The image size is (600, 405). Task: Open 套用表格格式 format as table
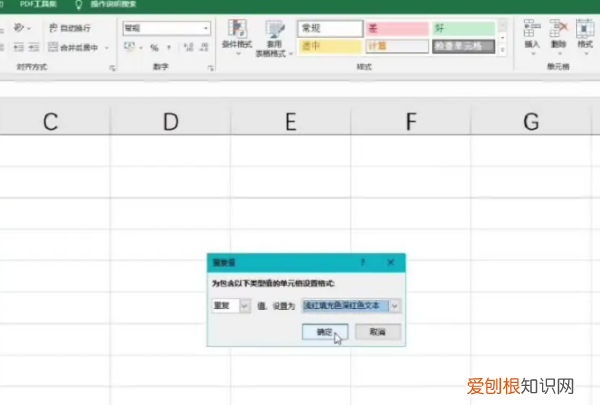[274, 38]
